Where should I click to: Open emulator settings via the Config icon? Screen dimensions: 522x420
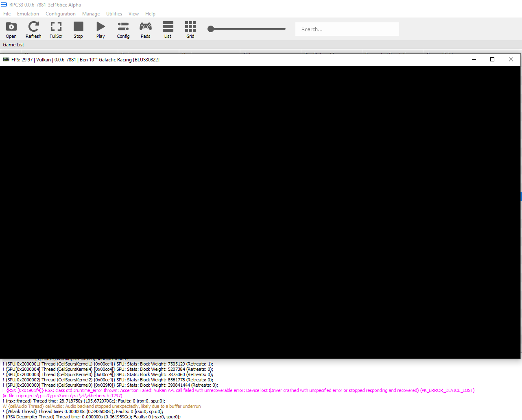point(123,29)
